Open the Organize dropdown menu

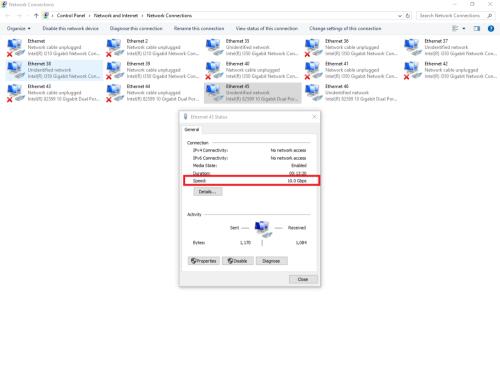pos(18,29)
